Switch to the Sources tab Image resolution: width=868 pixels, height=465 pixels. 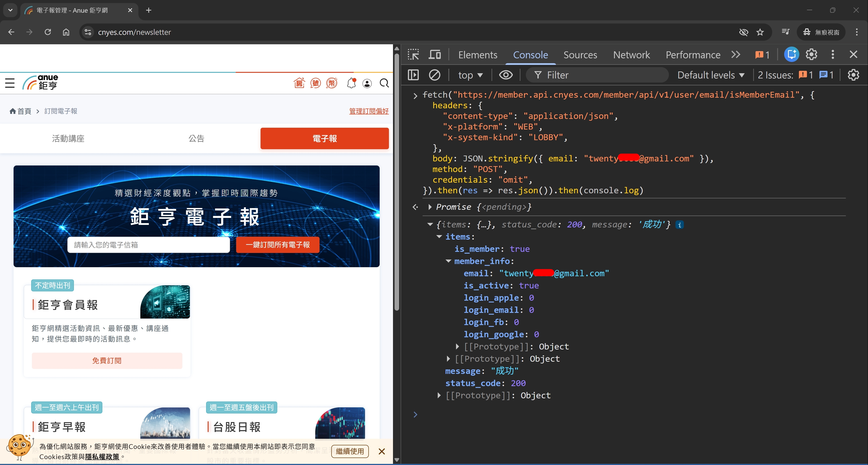click(x=580, y=54)
